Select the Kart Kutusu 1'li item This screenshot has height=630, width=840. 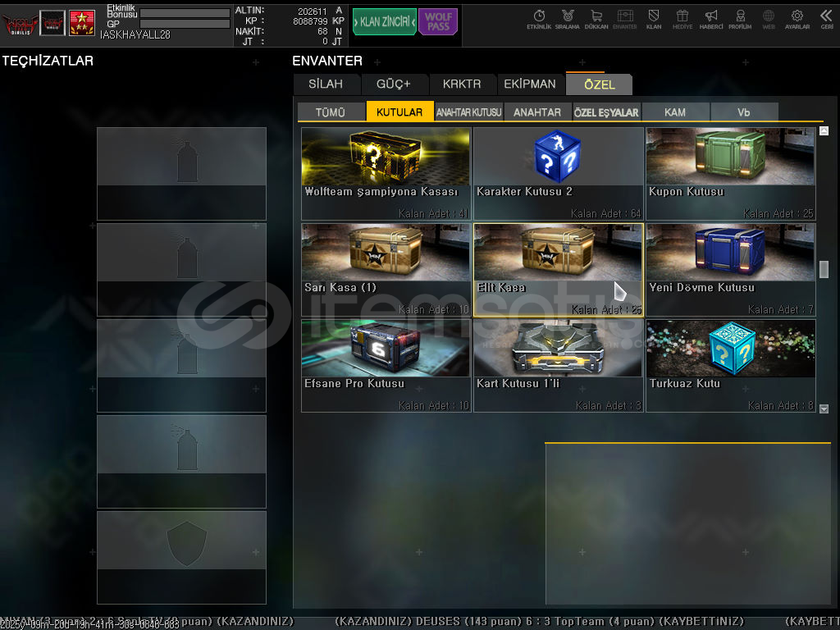tap(558, 366)
